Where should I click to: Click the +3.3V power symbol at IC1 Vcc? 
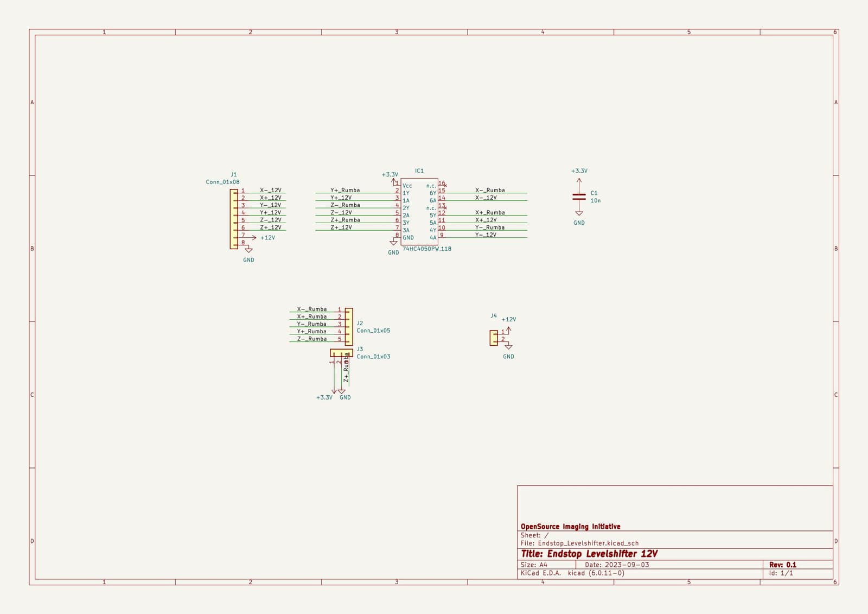coord(394,181)
